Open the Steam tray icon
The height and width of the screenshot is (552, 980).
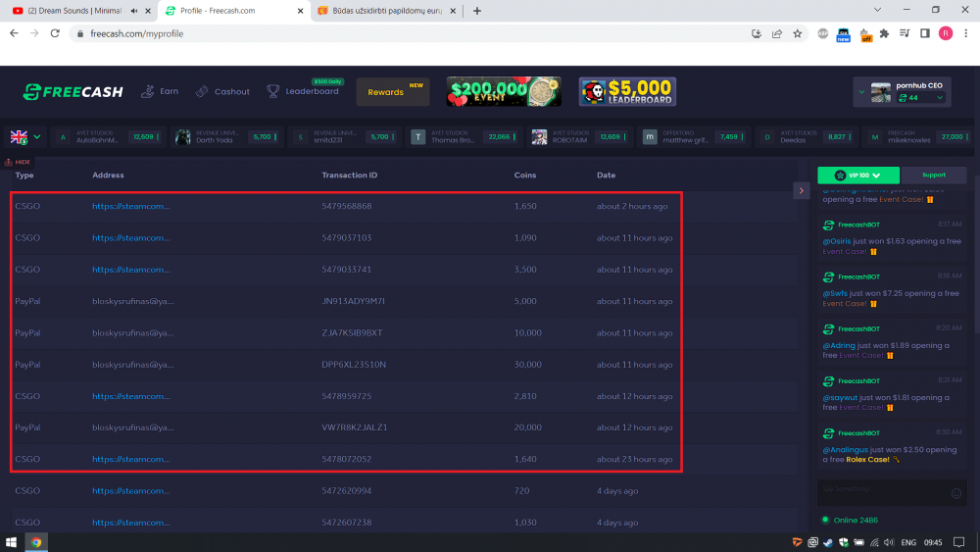pos(828,542)
